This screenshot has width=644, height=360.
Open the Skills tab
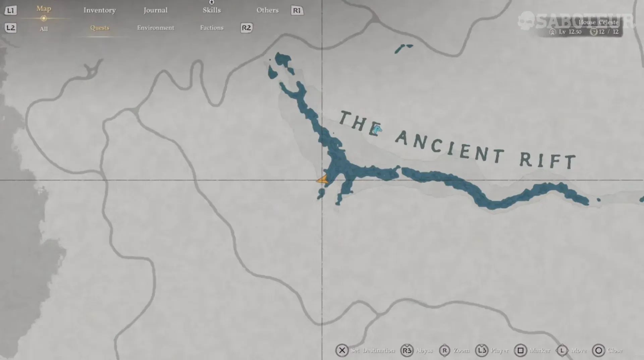tap(212, 10)
